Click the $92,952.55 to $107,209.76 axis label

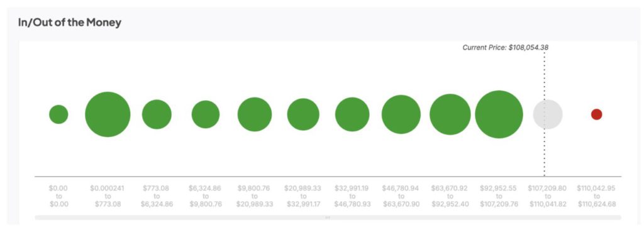499,196
